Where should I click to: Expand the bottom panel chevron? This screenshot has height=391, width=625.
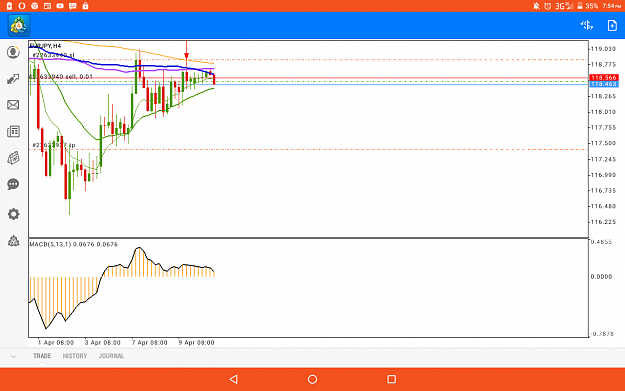point(14,356)
